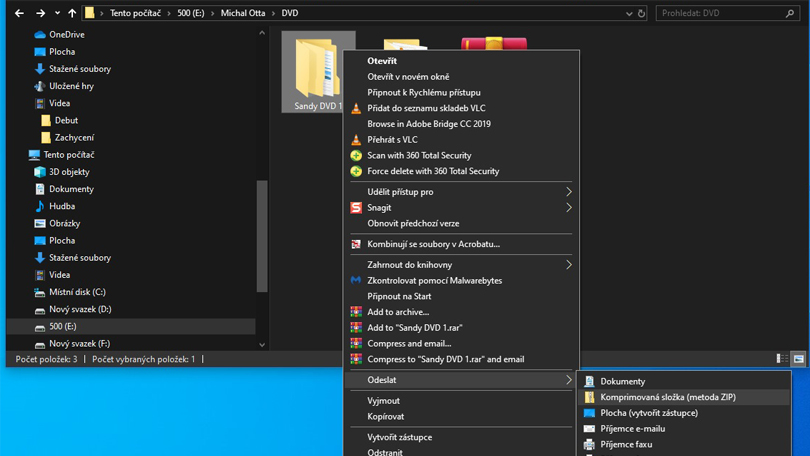
Task: Open Dokumenty in the navigation pane
Action: point(71,189)
